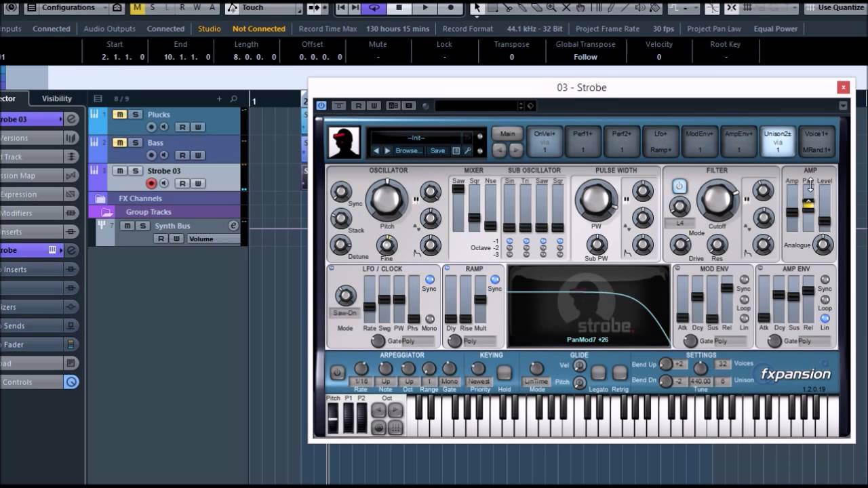
Task: Open track search magnifier in track list
Action: pos(233,99)
